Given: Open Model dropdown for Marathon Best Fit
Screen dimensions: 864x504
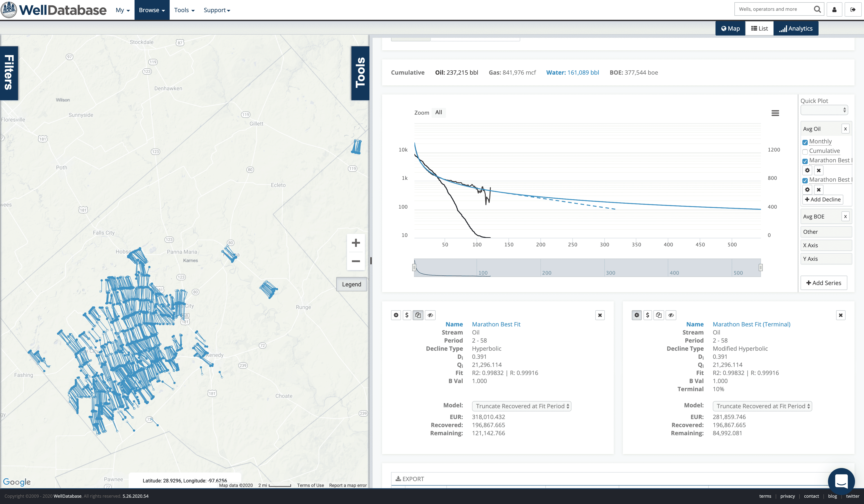Looking at the screenshot, I should pyautogui.click(x=522, y=406).
